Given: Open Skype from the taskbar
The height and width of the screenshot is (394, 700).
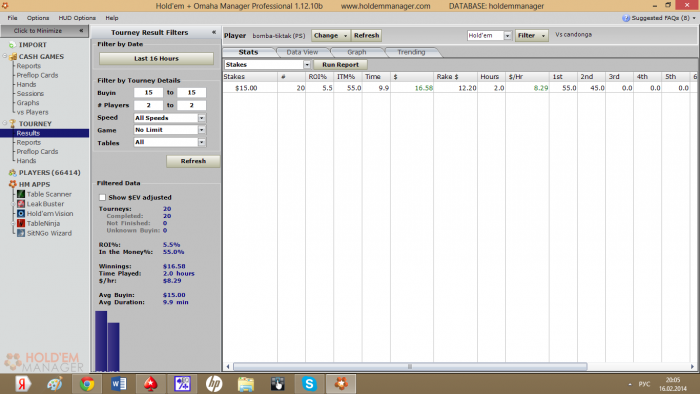Looking at the screenshot, I should (309, 384).
